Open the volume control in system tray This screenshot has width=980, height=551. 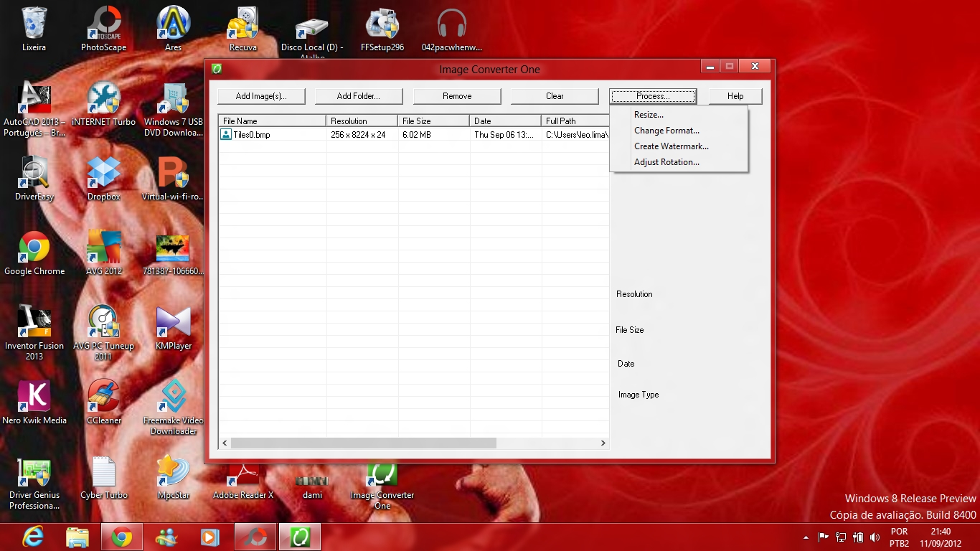point(875,537)
